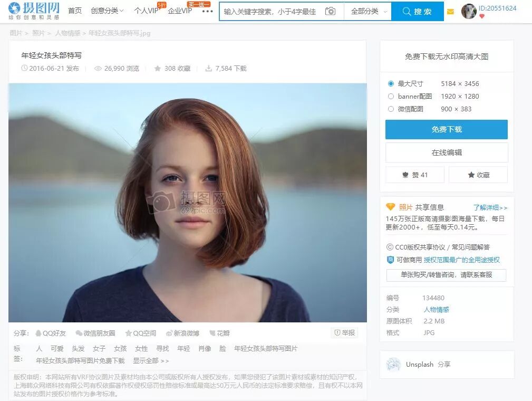Click the 照片 breadcrumb link

tap(38, 33)
